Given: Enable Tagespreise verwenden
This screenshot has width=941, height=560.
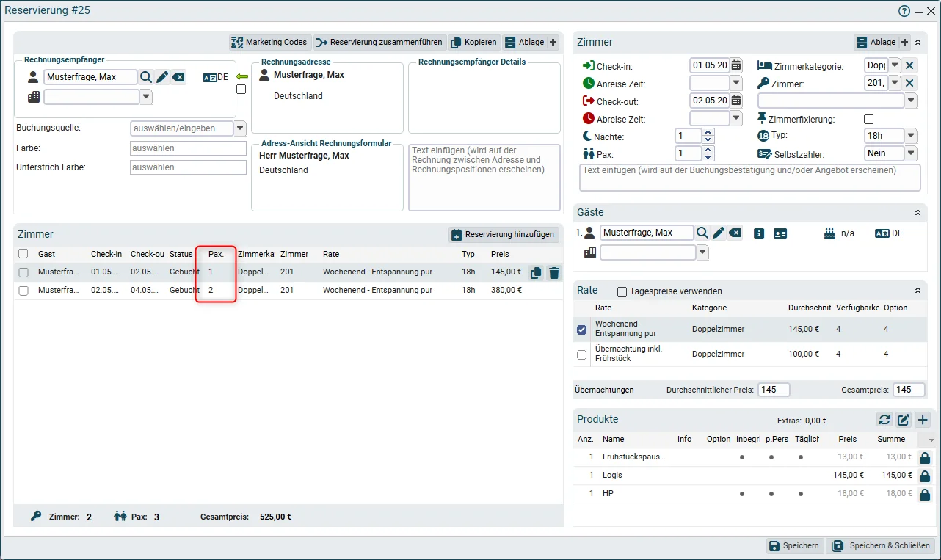Looking at the screenshot, I should [x=622, y=291].
